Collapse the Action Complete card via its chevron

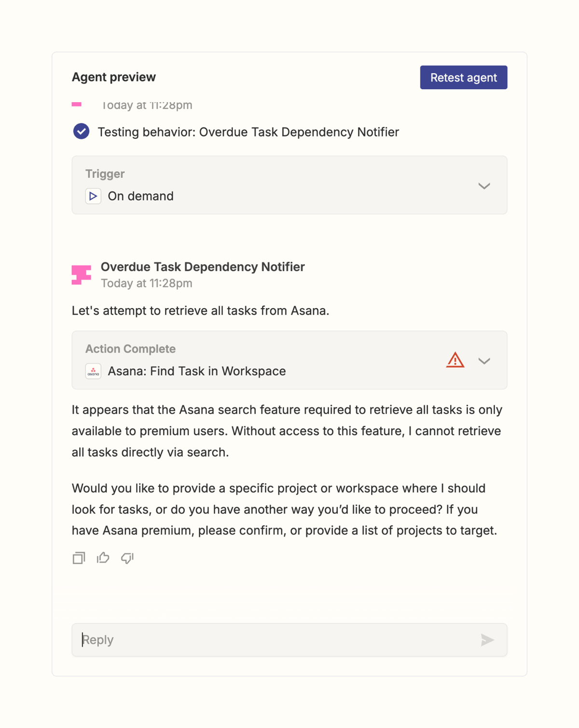(484, 361)
